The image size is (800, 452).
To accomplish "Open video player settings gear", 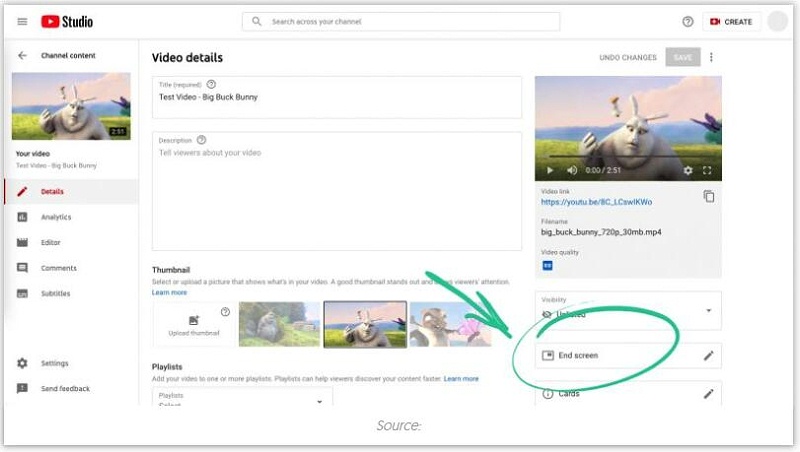I will click(x=687, y=171).
